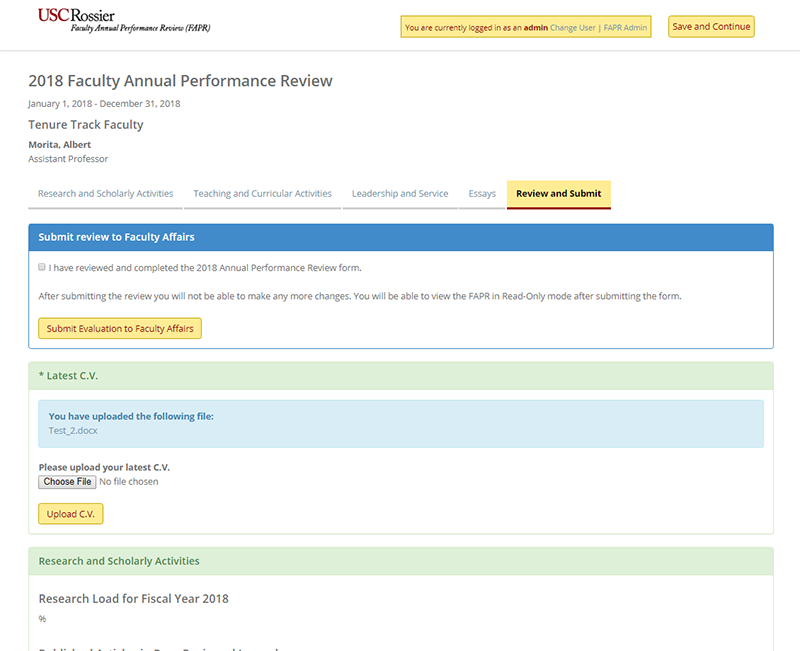Click Submit Evaluation to Faculty Affairs button
Screen dimensions: 800x651
coord(120,329)
